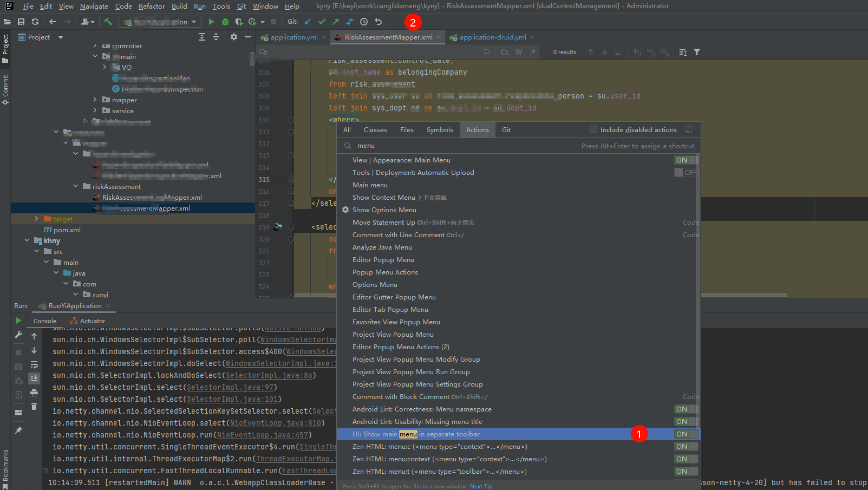868x490 pixels.
Task: Switch to Actuator tab in Run panel
Action: (93, 321)
